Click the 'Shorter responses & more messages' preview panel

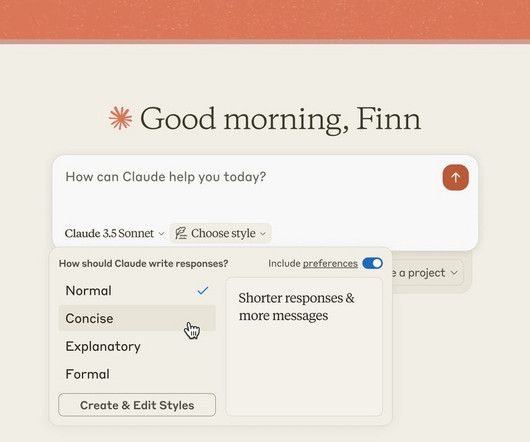pos(304,347)
